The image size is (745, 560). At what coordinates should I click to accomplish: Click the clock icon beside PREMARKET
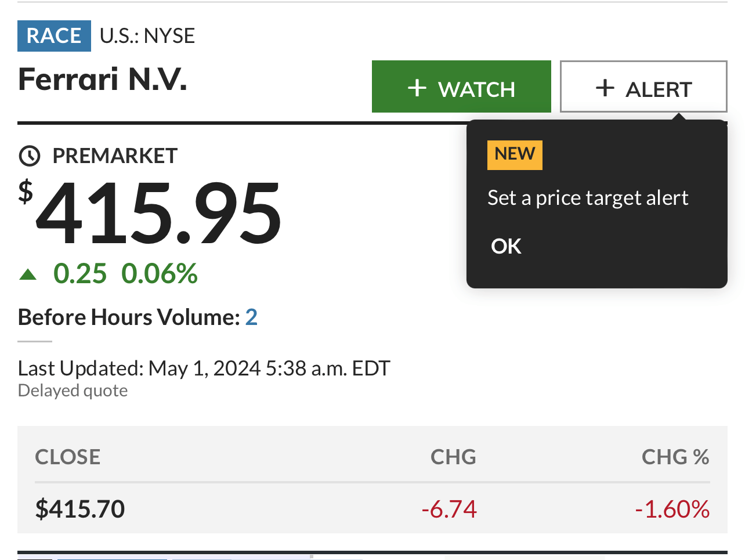point(30,156)
